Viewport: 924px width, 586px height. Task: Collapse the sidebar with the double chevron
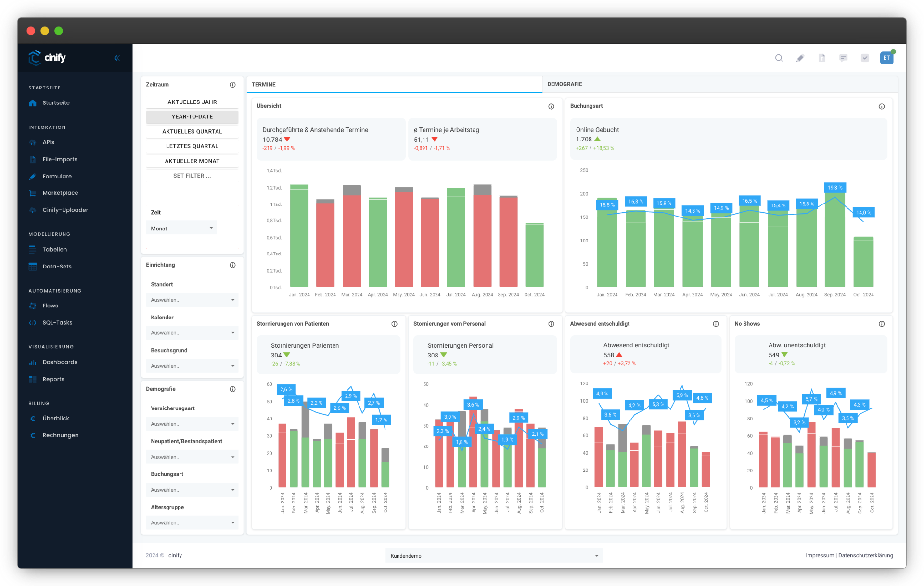click(116, 58)
